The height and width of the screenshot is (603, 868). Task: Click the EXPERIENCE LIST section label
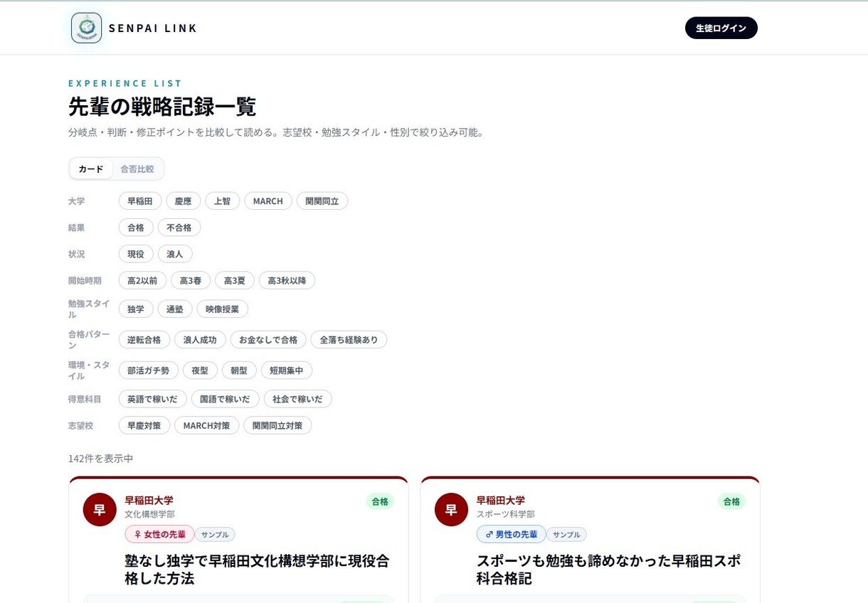point(125,83)
